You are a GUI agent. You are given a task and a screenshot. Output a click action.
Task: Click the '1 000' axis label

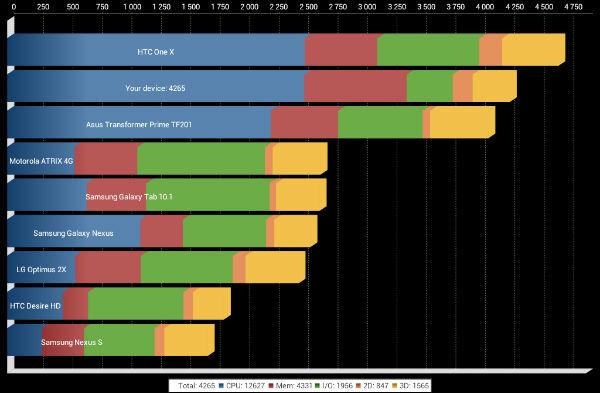coord(132,7)
